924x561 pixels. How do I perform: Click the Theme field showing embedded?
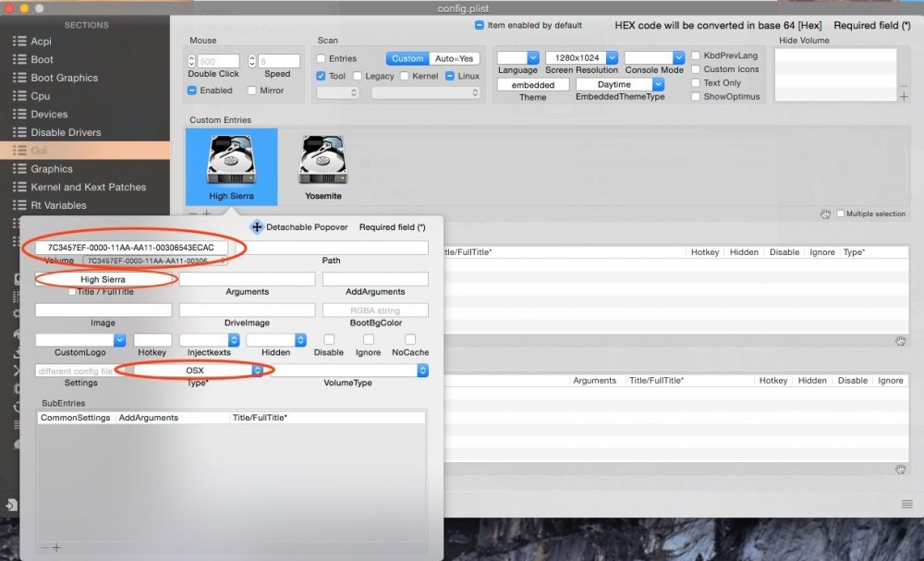(533, 85)
